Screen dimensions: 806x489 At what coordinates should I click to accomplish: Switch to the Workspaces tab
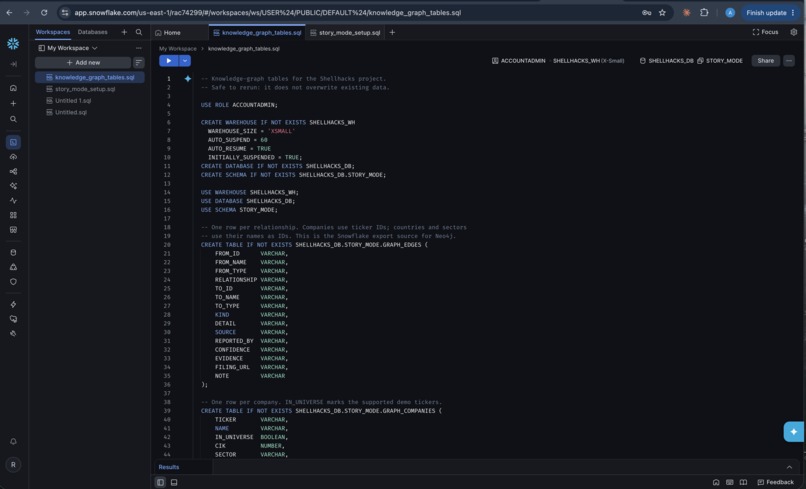52,32
